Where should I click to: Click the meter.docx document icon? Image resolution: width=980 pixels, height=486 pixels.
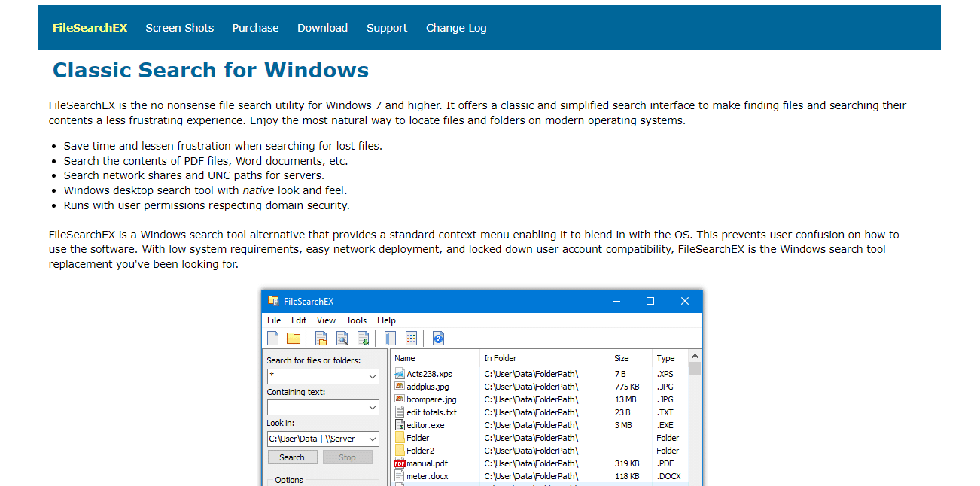tap(400, 476)
